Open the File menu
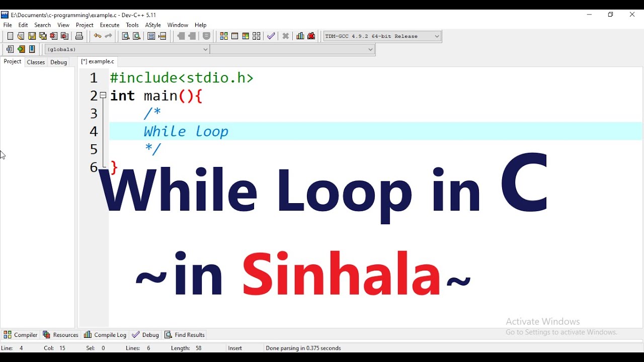The image size is (644, 362). coord(8,25)
